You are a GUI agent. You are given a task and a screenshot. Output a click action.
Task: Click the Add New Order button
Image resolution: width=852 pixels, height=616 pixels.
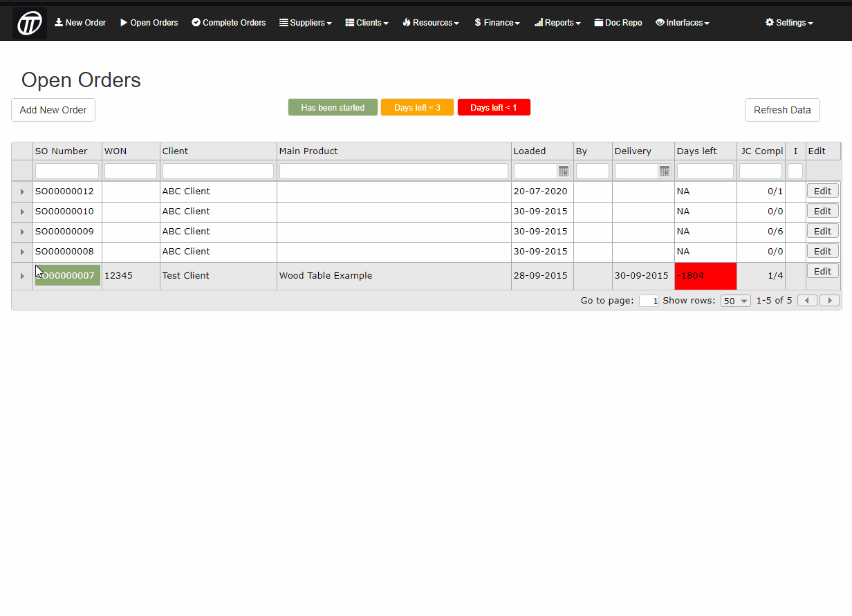point(53,110)
